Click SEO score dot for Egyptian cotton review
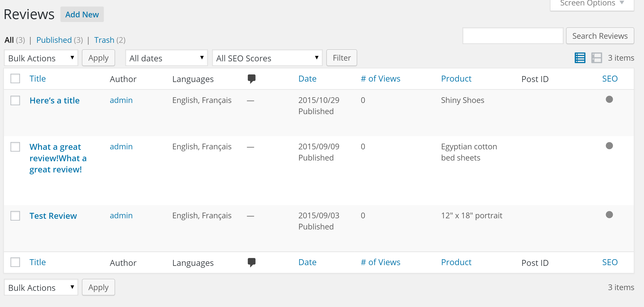This screenshot has height=307, width=644. click(x=609, y=146)
